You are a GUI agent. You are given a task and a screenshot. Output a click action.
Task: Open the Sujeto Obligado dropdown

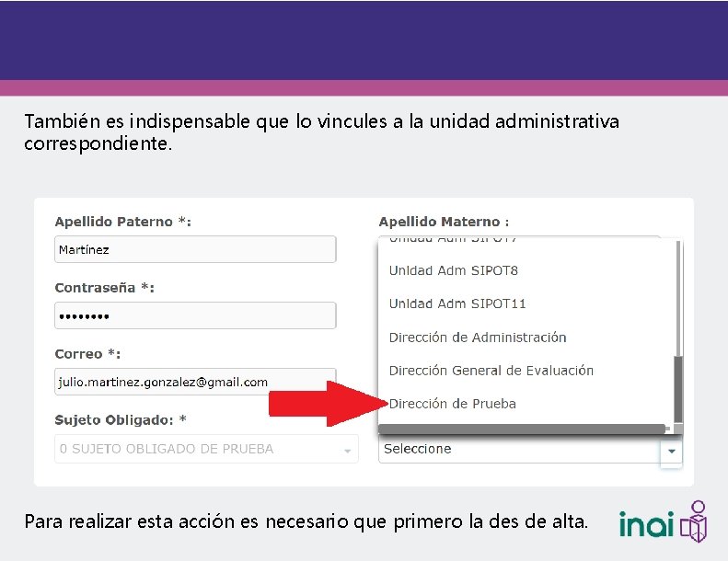[x=206, y=449]
